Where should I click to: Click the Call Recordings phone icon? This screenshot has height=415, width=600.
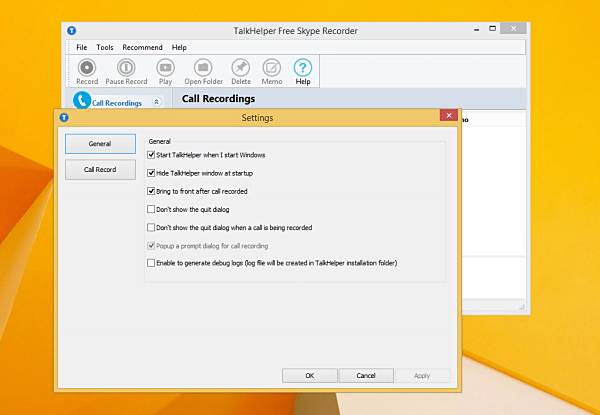pyautogui.click(x=82, y=100)
